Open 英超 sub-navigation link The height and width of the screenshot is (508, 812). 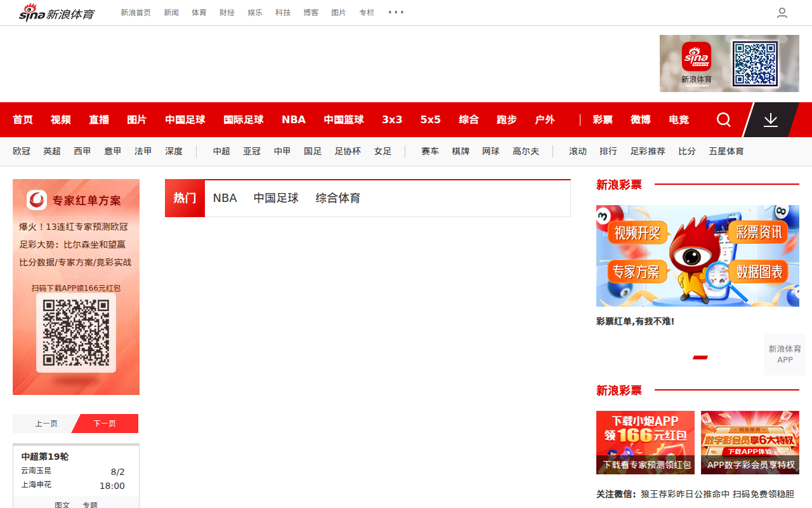coord(52,151)
